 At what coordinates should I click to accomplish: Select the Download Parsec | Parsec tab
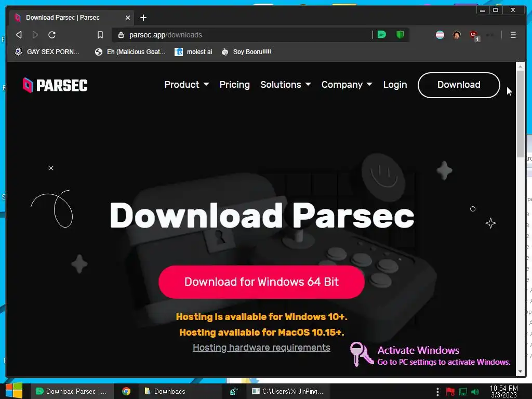point(71,18)
